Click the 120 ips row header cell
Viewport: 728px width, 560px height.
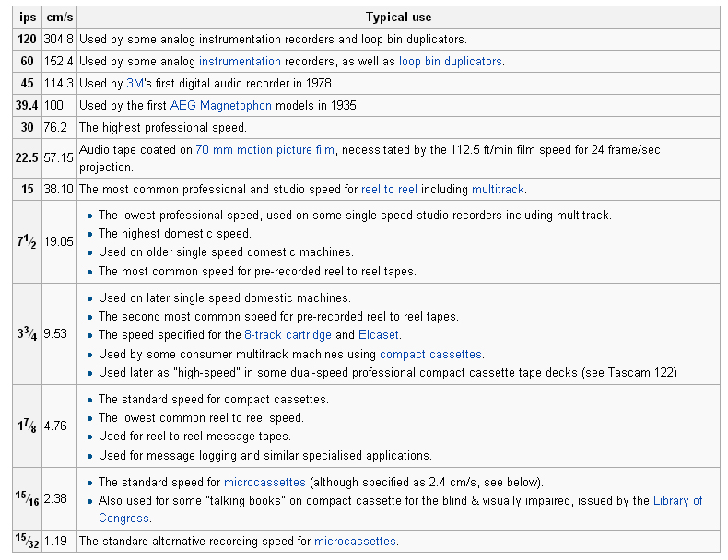(x=28, y=40)
